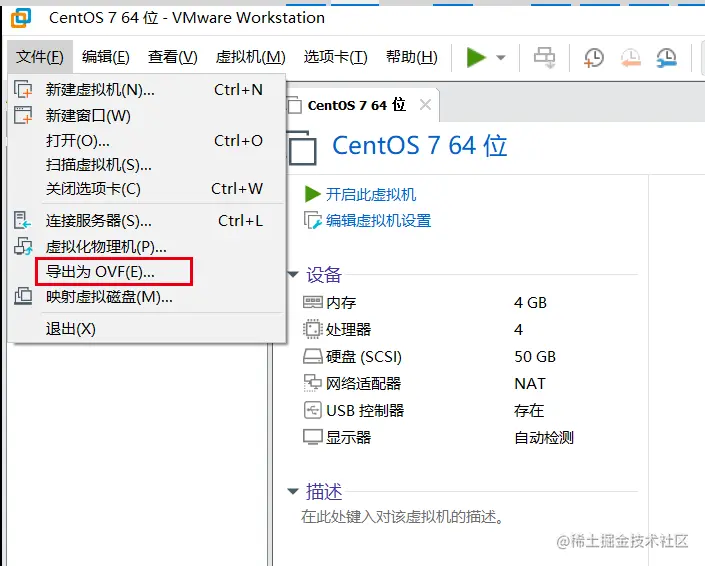The width and height of the screenshot is (705, 566).
Task: Open the 编辑(E) menu
Action: click(x=106, y=57)
